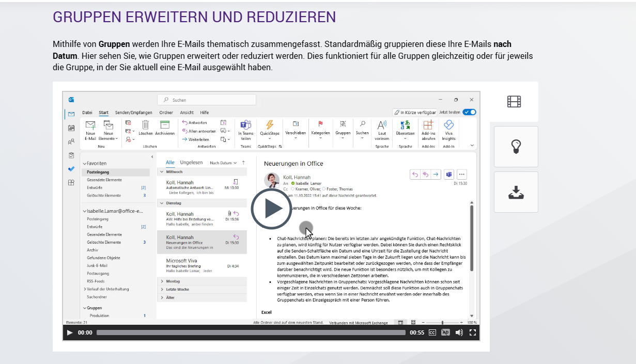Collapse the Favoriten folder section

(x=85, y=164)
